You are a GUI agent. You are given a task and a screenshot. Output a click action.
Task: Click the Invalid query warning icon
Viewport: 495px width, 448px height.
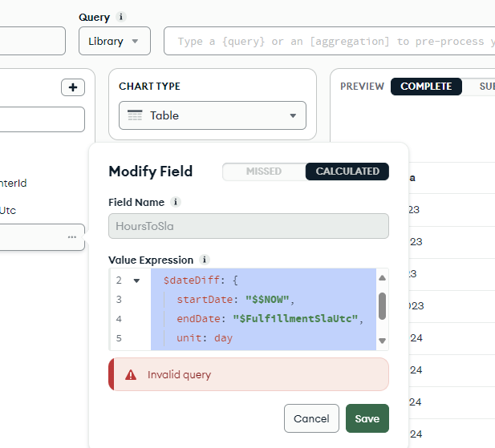[130, 374]
